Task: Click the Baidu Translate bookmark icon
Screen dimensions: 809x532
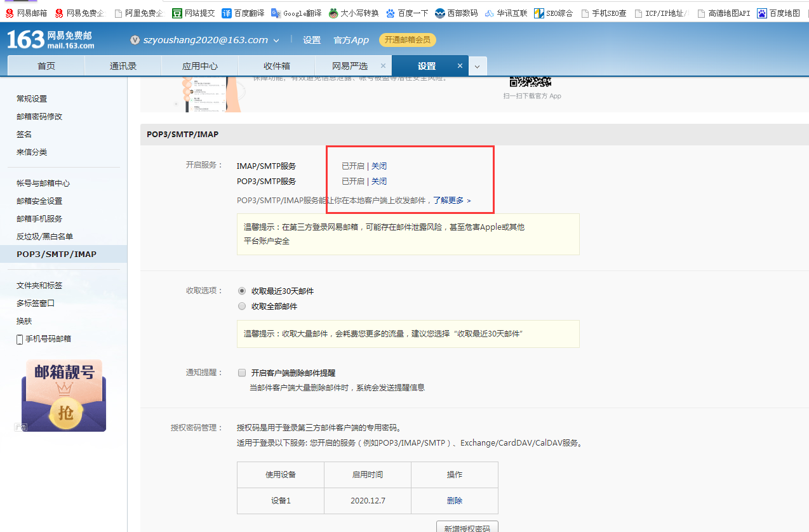Action: click(x=227, y=13)
